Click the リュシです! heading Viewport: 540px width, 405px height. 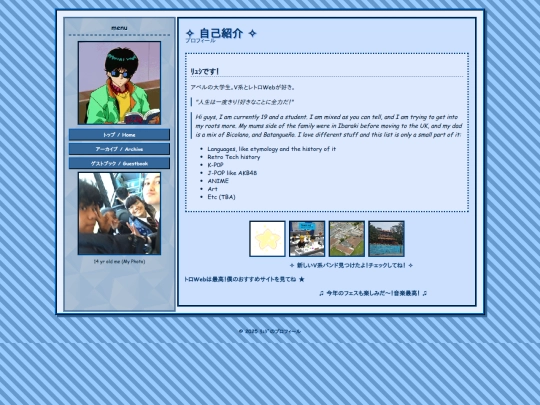205,71
